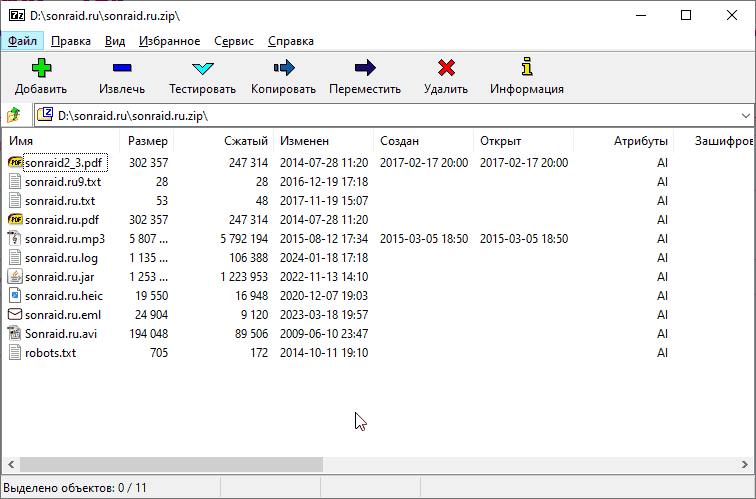The height and width of the screenshot is (499, 756).
Task: Click the envelope icon of sonraid.ru.eml
Action: point(15,314)
